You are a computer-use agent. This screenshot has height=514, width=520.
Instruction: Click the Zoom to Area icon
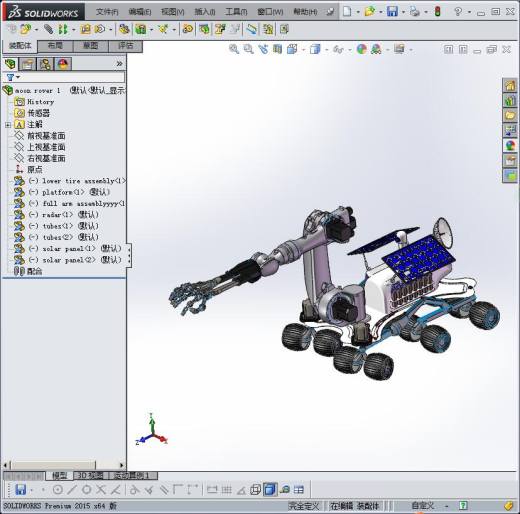click(x=248, y=49)
